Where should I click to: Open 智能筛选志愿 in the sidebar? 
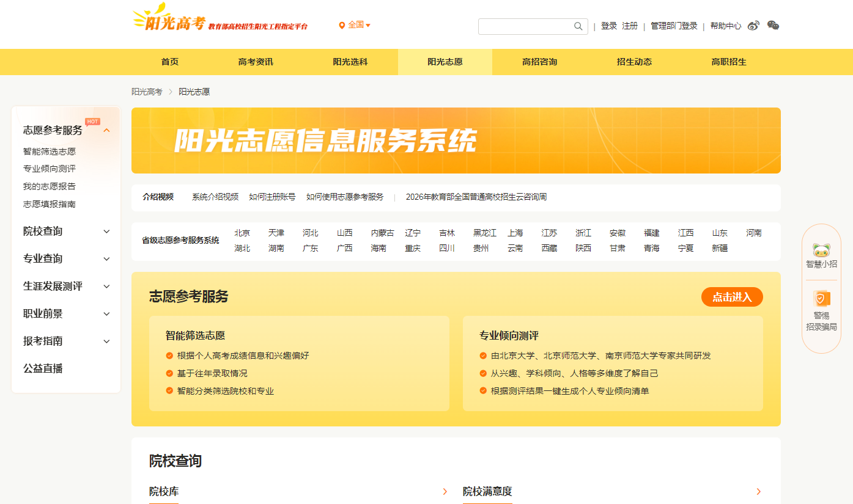point(50,152)
